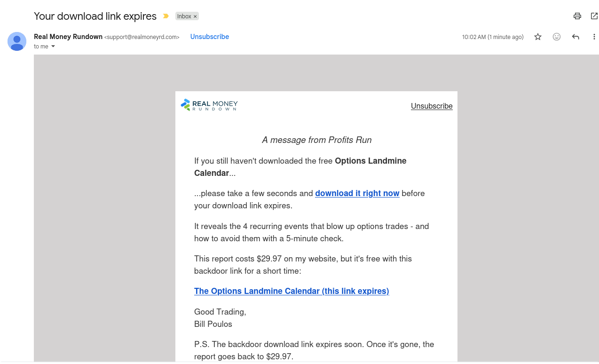Viewport: 599px width, 364px height.
Task: Open the "download it right now" link
Action: [x=357, y=193]
